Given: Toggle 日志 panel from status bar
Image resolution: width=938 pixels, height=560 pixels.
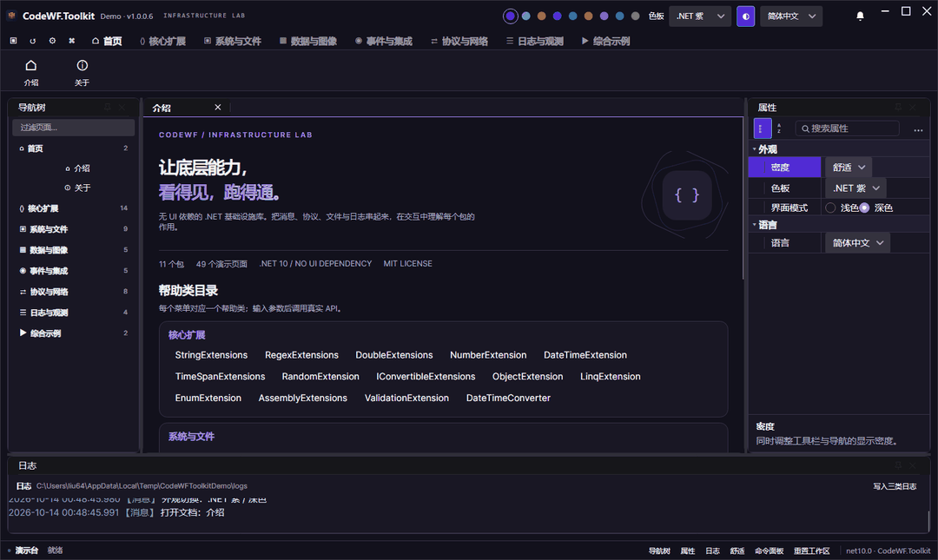Looking at the screenshot, I should [x=712, y=551].
